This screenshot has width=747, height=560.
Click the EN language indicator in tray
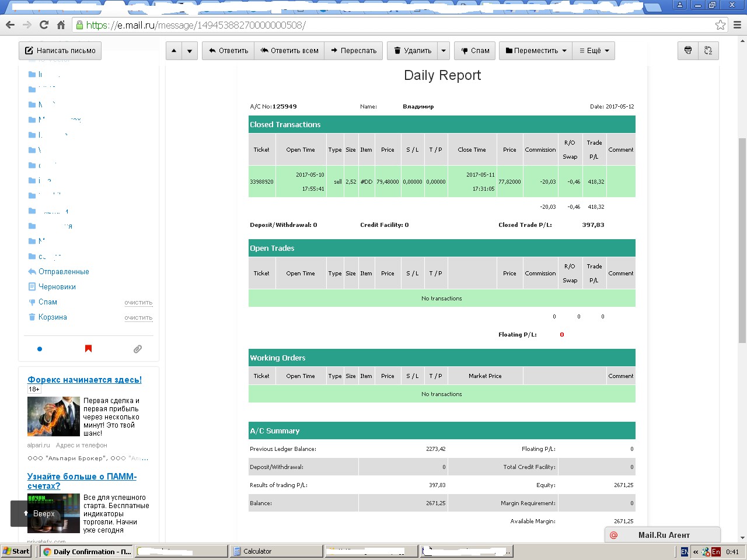tap(685, 552)
